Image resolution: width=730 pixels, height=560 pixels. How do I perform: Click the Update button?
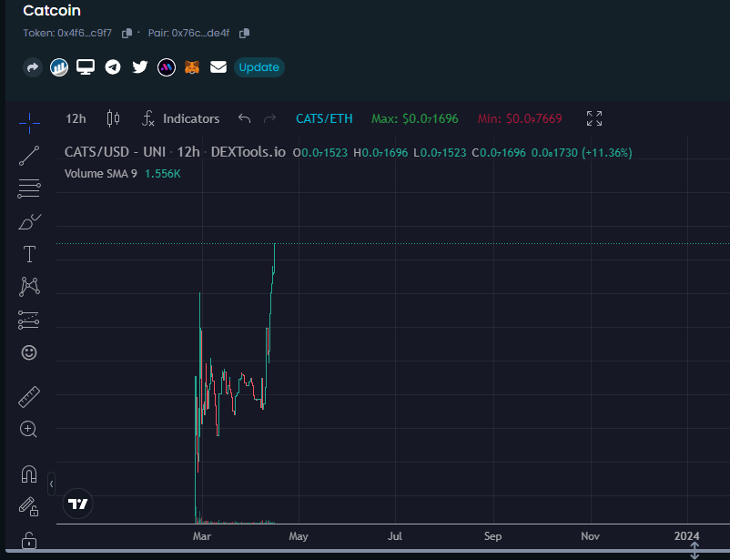[x=259, y=67]
